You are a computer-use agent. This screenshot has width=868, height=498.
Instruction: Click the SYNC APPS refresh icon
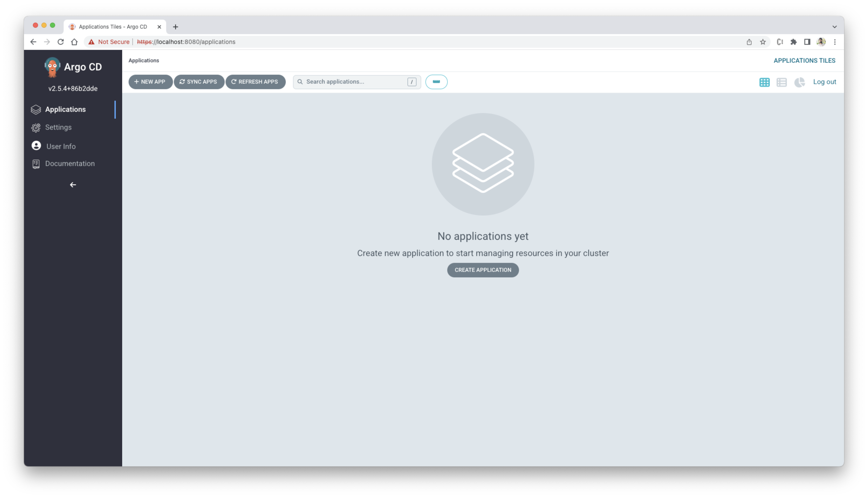pos(182,82)
